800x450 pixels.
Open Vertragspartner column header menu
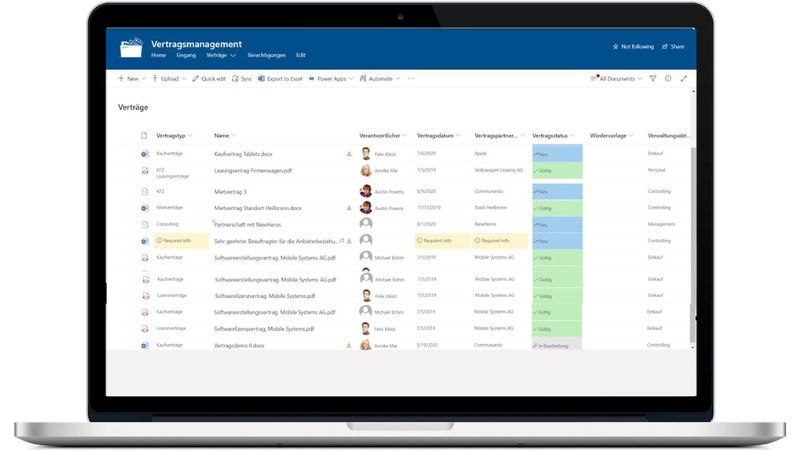click(x=499, y=135)
